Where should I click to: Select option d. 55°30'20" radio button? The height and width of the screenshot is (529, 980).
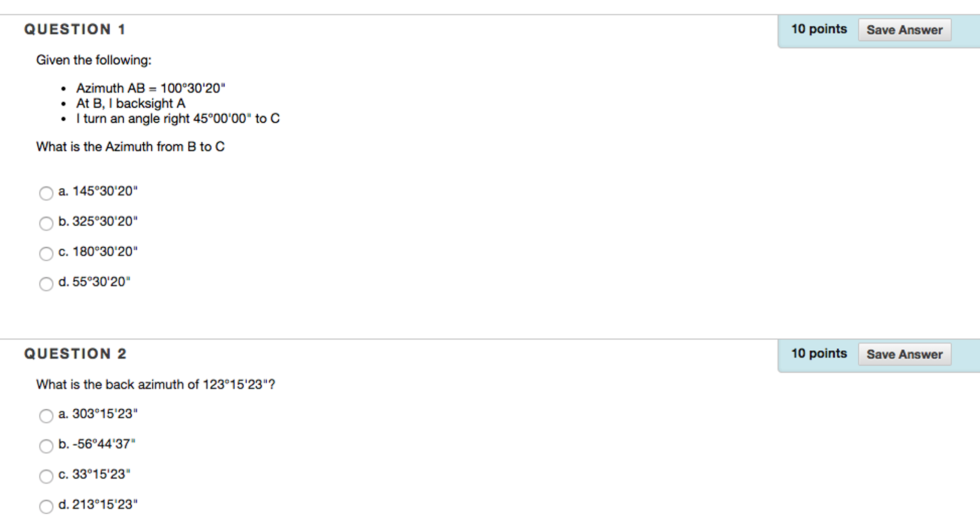coord(46,284)
